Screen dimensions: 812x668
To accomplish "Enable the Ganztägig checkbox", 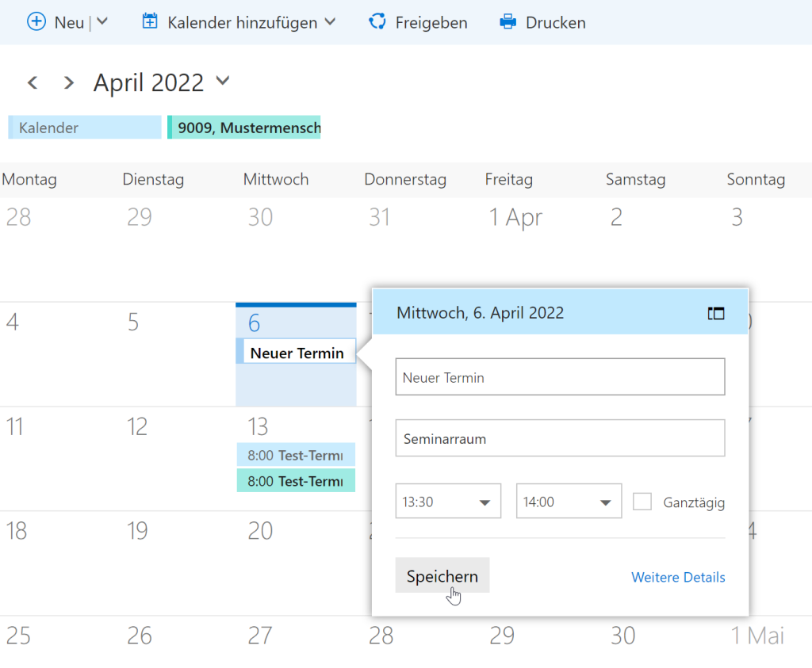I will tap(642, 502).
